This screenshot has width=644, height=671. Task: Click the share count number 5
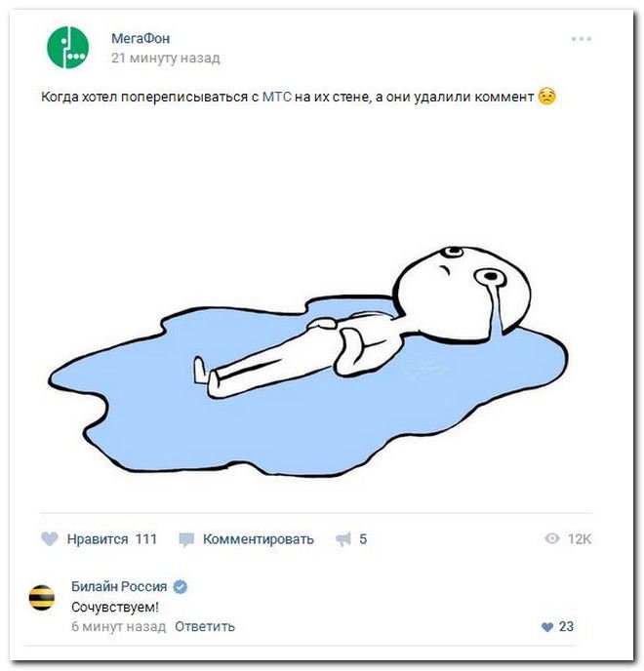(x=363, y=539)
